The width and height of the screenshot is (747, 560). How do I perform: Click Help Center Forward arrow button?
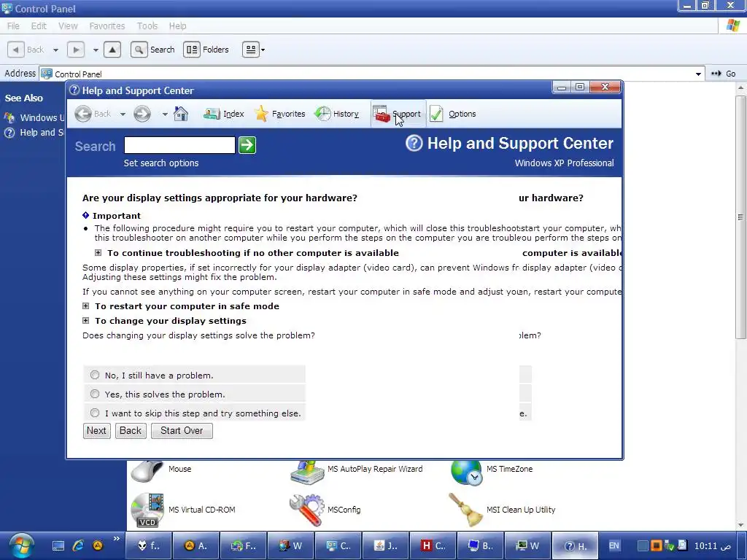[142, 114]
